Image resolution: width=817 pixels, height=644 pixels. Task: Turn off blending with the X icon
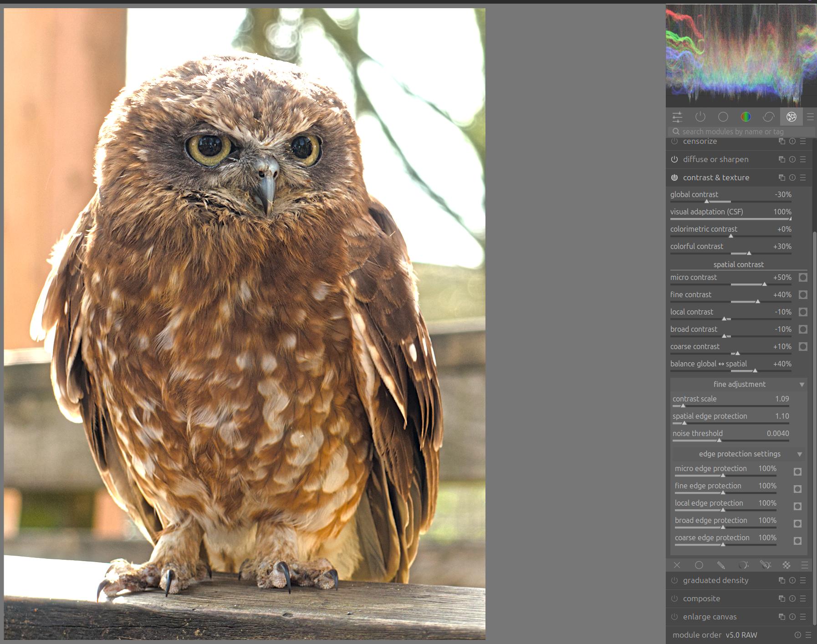click(x=677, y=565)
